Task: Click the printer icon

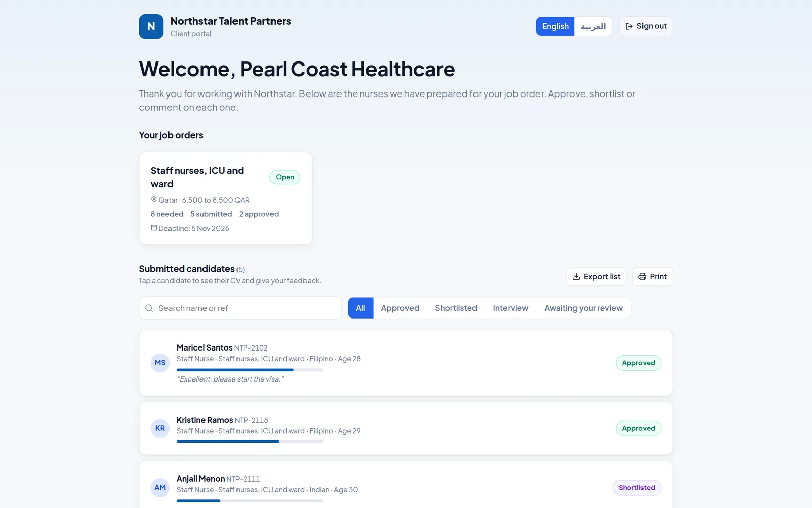Action: click(642, 277)
